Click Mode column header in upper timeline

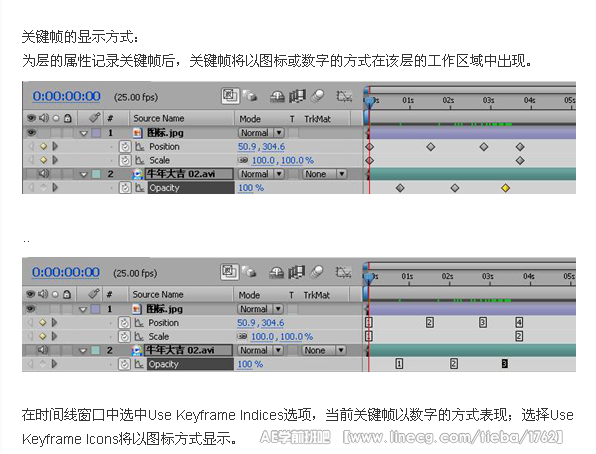point(250,119)
